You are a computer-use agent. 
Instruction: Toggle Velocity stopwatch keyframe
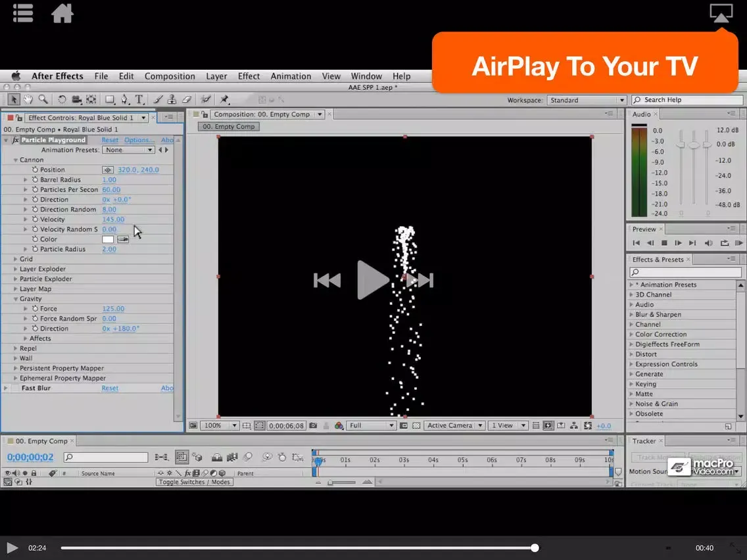35,219
